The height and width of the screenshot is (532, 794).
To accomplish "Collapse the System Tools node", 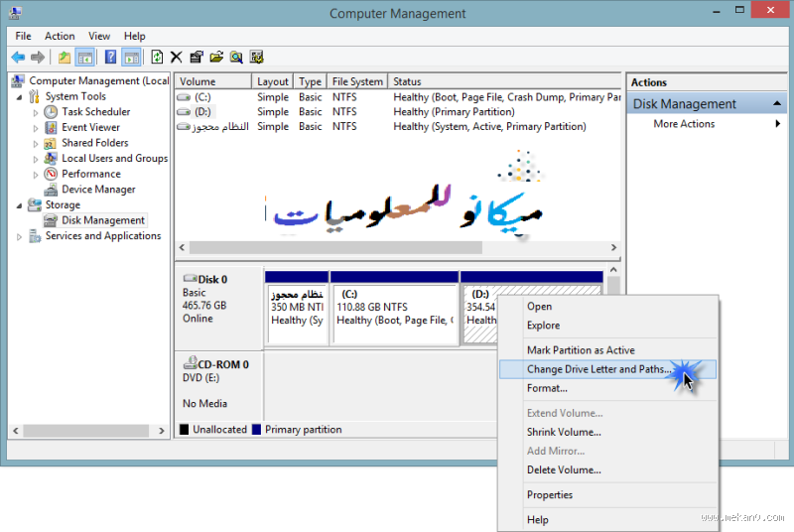I will (x=19, y=97).
